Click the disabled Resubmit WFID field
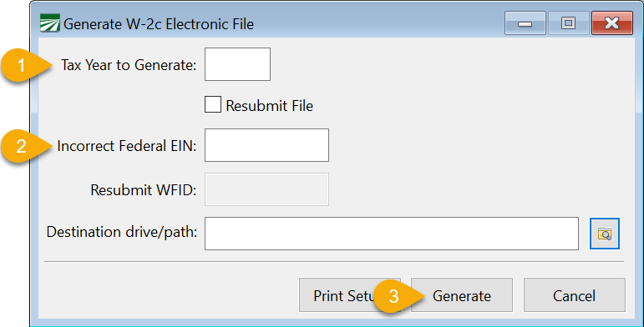The height and width of the screenshot is (327, 644). click(266, 189)
